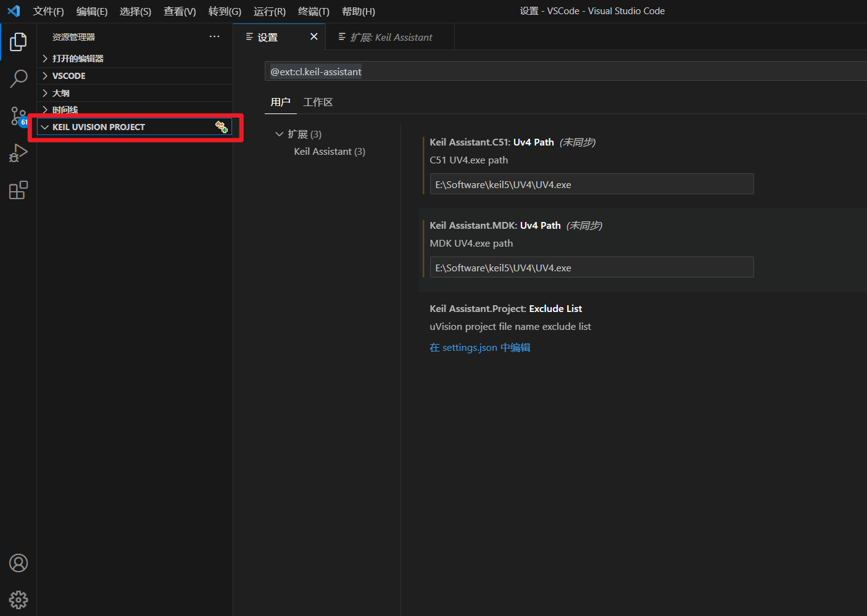867x616 pixels.
Task: Open 在 settings.json 中编辑 link
Action: (x=480, y=348)
